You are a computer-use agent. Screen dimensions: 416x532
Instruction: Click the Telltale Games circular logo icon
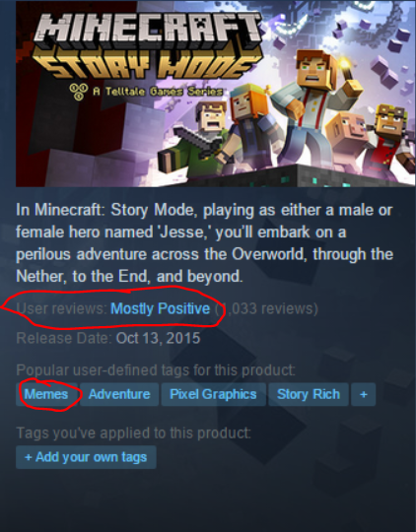pyautogui.click(x=79, y=92)
